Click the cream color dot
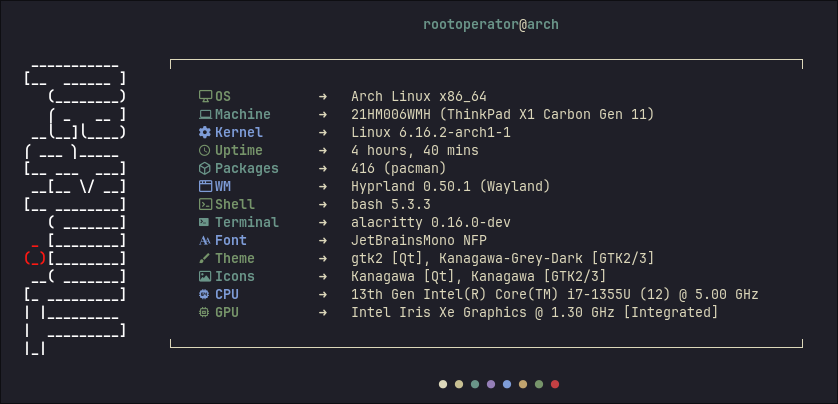This screenshot has height=404, width=838. click(443, 384)
